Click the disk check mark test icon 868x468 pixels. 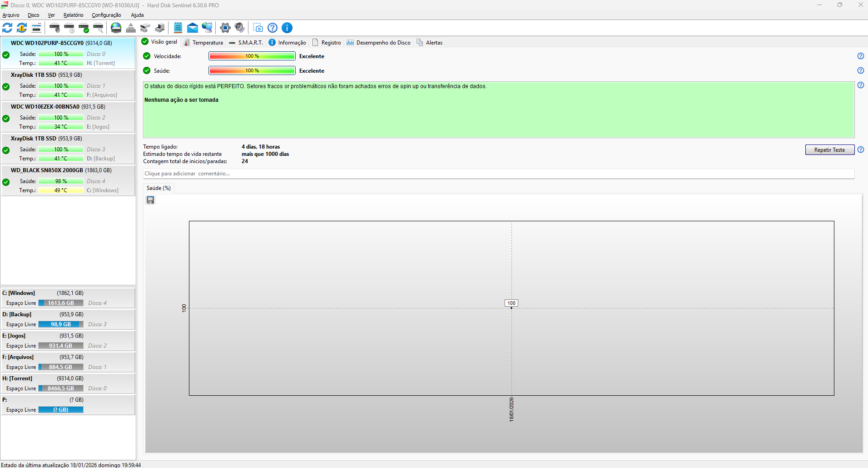point(84,28)
